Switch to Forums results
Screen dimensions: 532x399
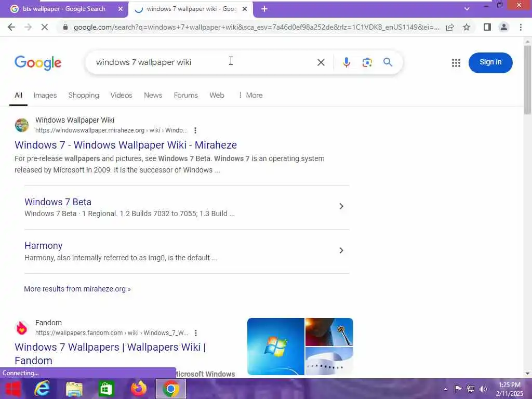185,96
